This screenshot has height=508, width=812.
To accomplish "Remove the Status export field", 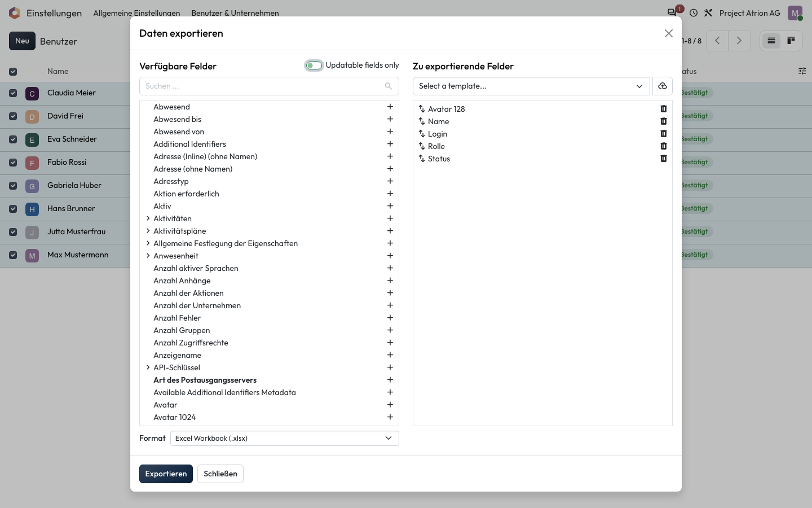I will tap(664, 159).
